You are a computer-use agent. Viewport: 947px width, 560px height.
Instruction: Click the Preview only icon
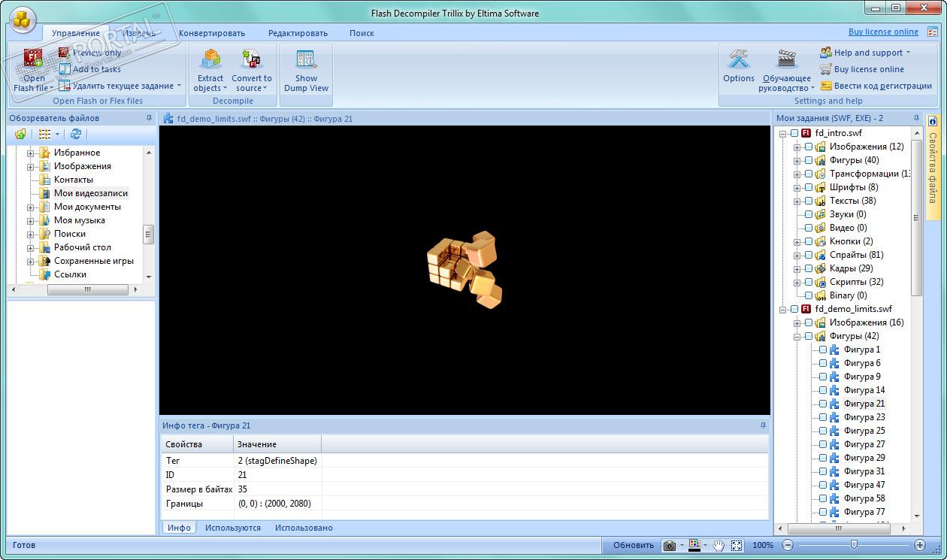[65, 53]
